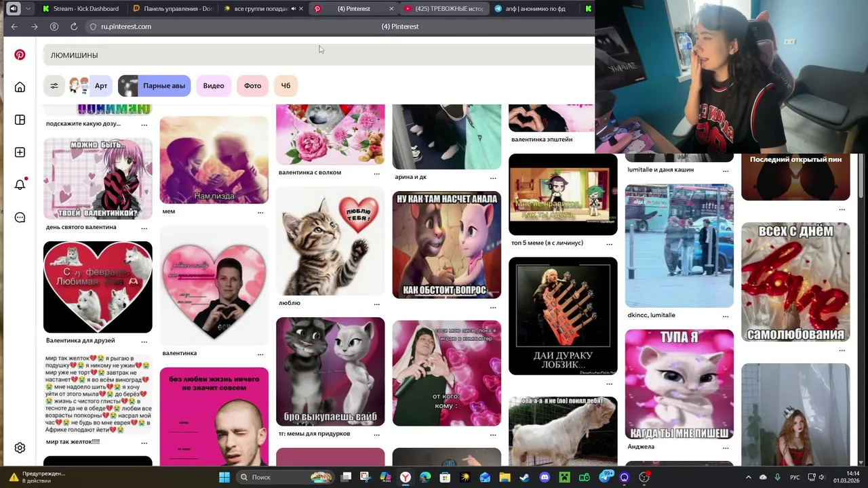Image resolution: width=868 pixels, height=488 pixels.
Task: Open Microsoft Edge from taskbar
Action: [425, 477]
